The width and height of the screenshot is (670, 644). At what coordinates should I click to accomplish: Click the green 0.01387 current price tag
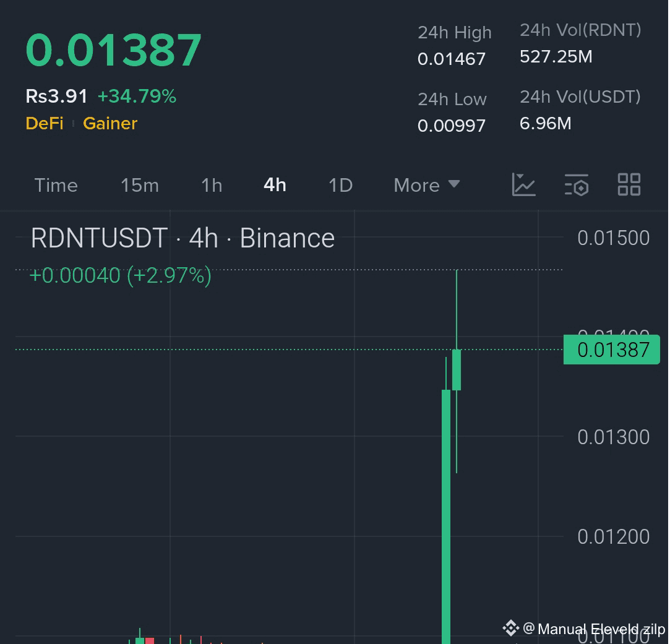[x=612, y=350]
